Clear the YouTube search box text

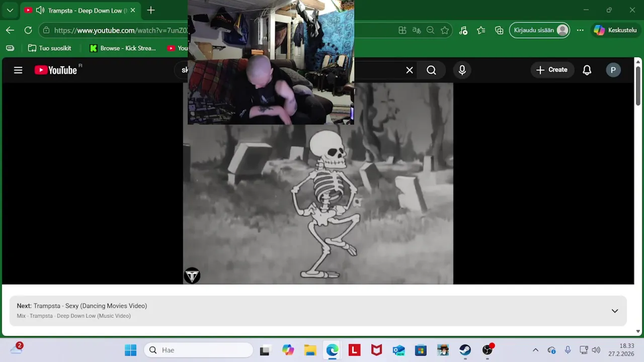410,70
